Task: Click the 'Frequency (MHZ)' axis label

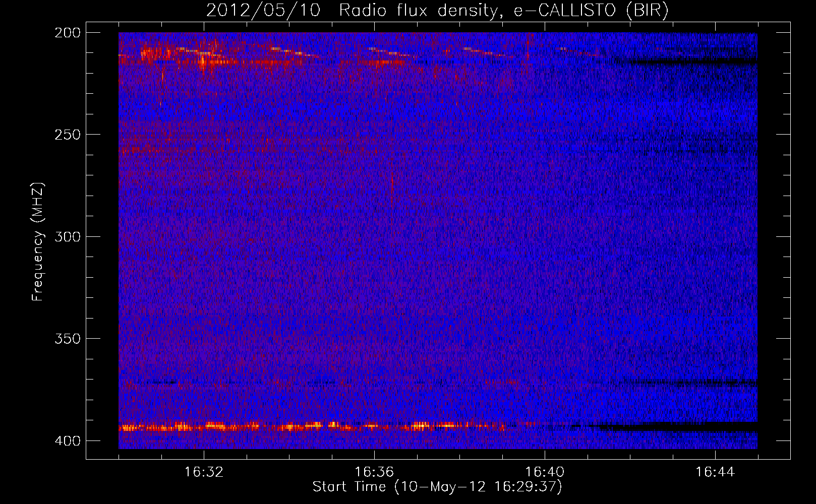Action: tap(38, 242)
